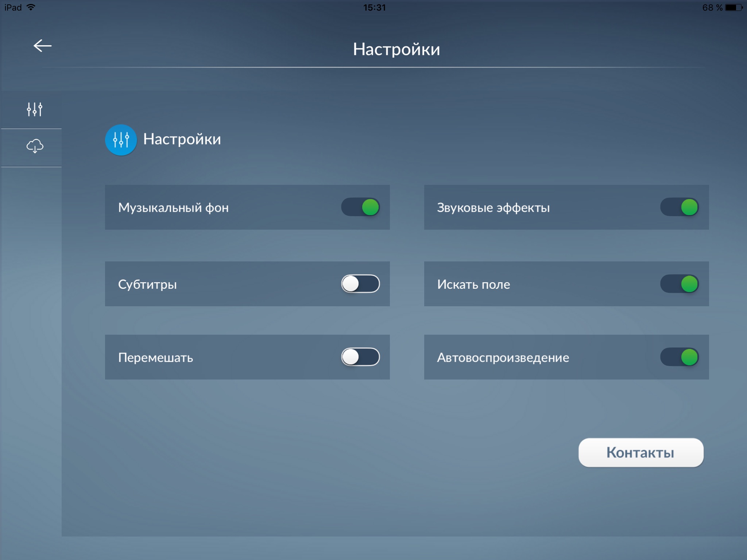This screenshot has height=560, width=747.
Task: Click the Настройки page title
Action: (396, 49)
